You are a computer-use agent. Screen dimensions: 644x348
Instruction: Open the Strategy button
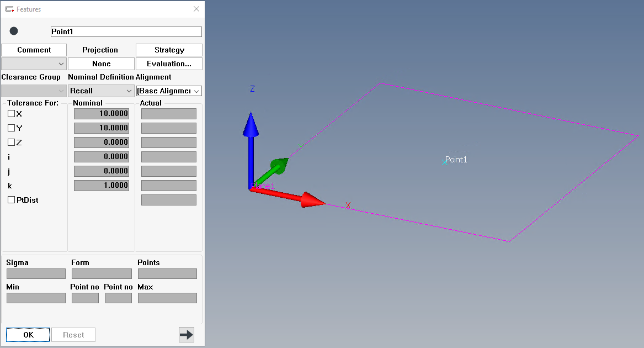pyautogui.click(x=169, y=50)
